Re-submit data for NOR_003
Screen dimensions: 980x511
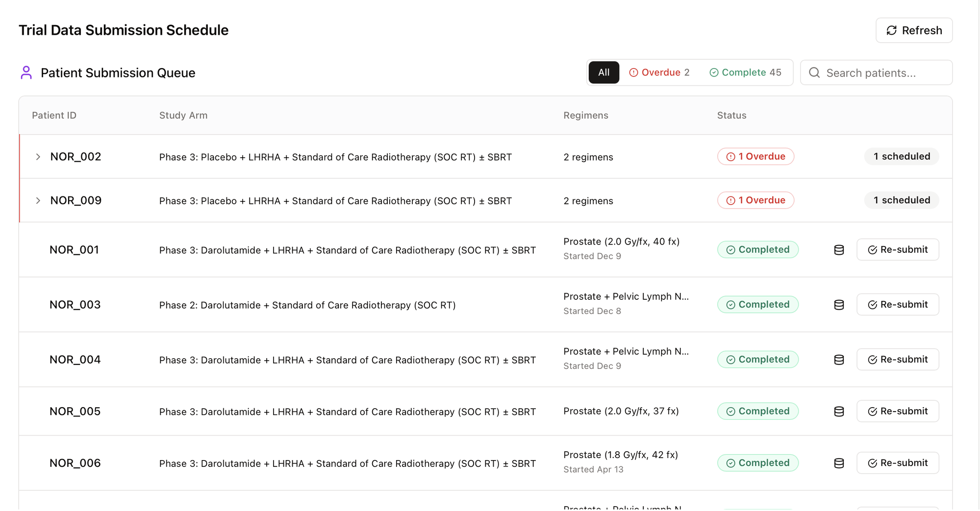pos(898,305)
